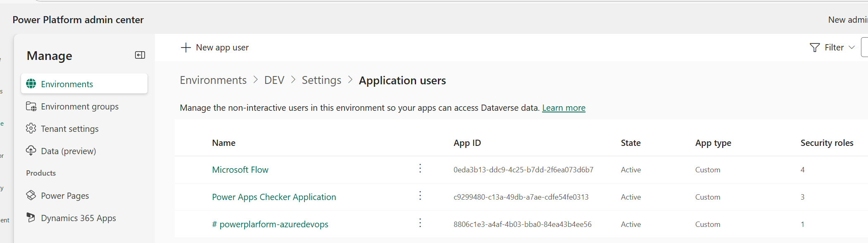Click security roles count 1 for powerplarform-azuredevops
Image resolution: width=868 pixels, height=243 pixels.
802,224
